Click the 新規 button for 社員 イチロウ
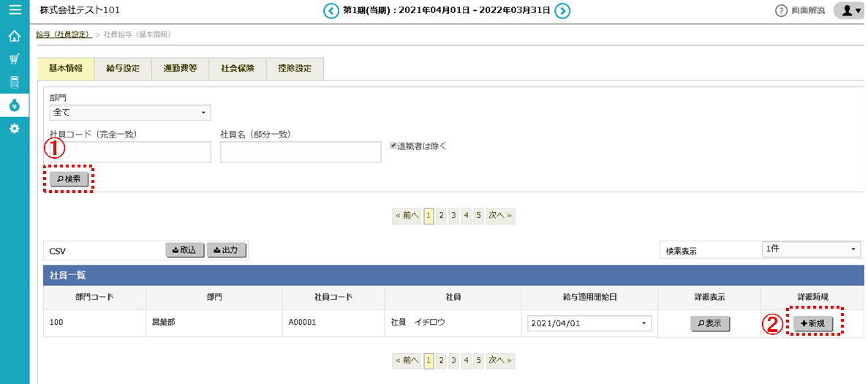The height and width of the screenshot is (384, 868). (x=816, y=323)
